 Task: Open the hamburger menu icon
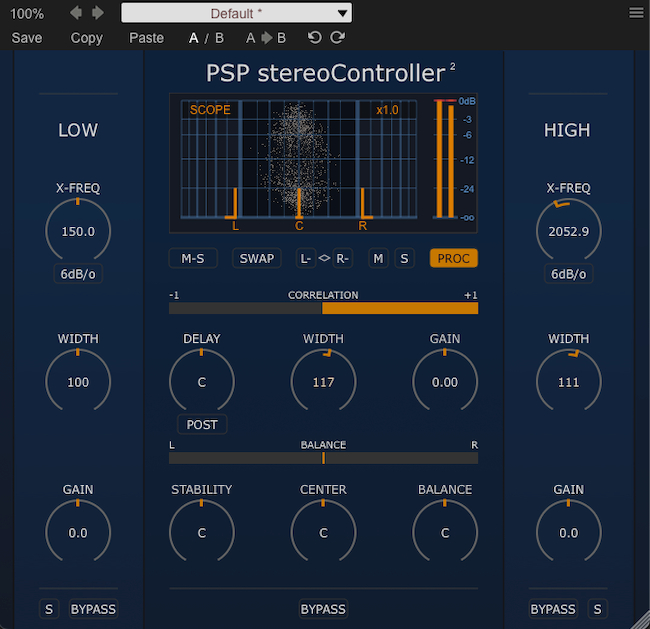(x=636, y=13)
